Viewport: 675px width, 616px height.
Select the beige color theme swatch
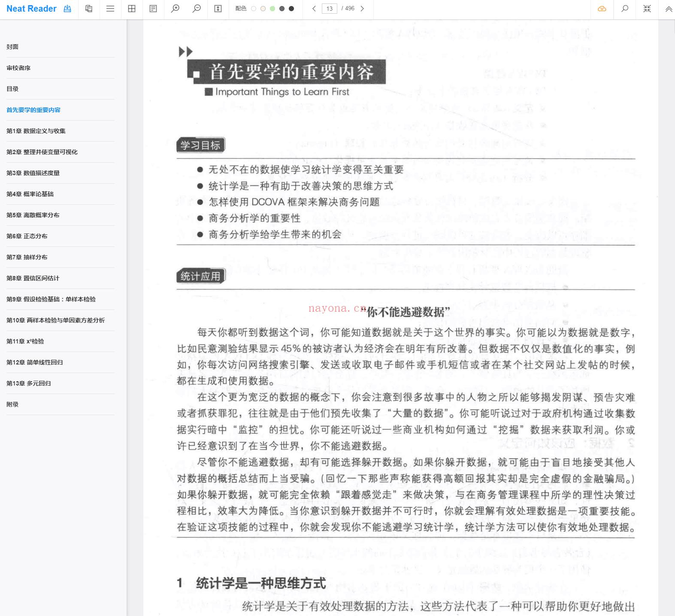coord(263,9)
